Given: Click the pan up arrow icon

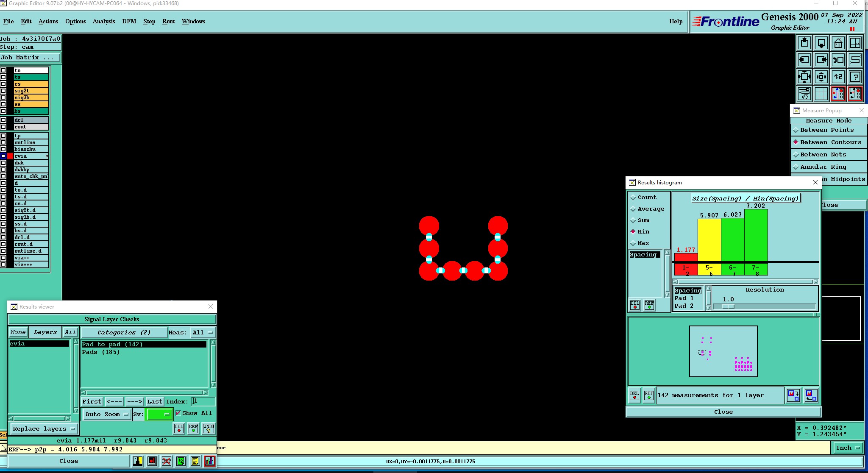Looking at the screenshot, I should click(804, 43).
